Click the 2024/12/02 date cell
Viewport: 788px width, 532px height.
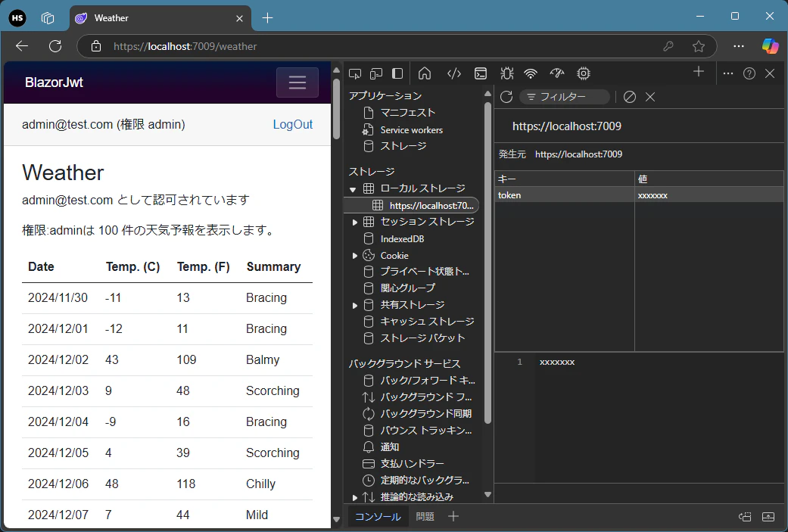[x=58, y=359]
